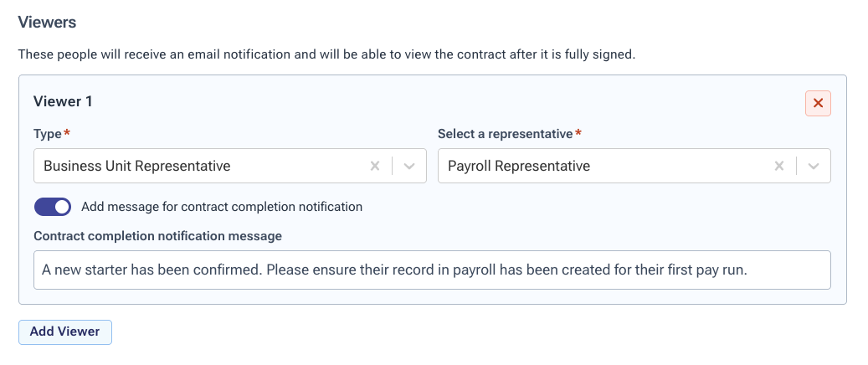Remove Viewer 1 with the red X button

click(x=818, y=103)
